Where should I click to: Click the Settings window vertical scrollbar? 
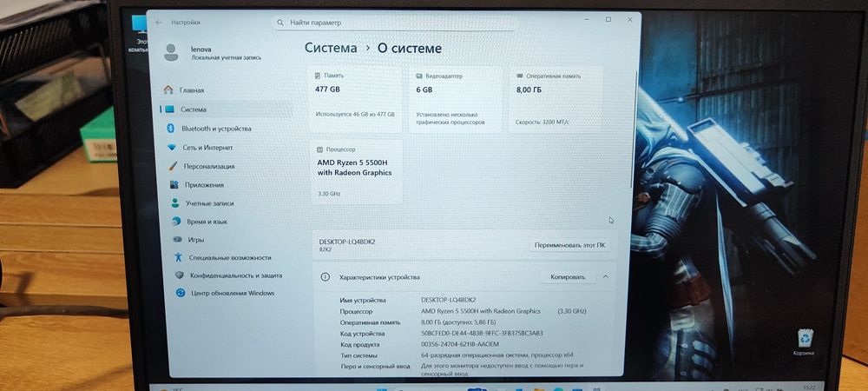(633, 130)
